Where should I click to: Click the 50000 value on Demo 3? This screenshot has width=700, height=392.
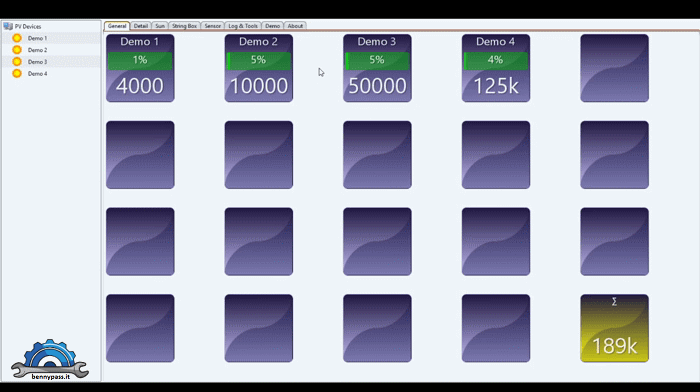[377, 86]
